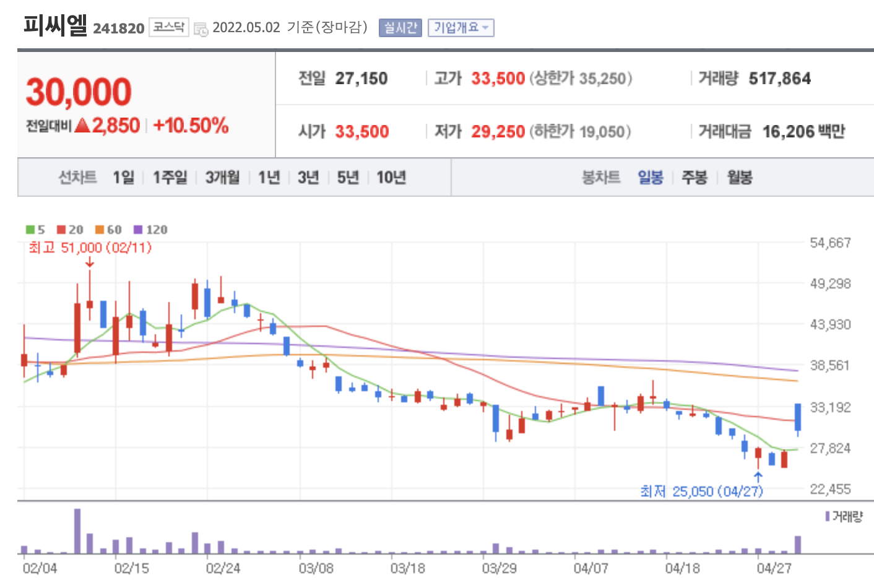
Task: Click the 43,930 price axis label
Action: coord(830,325)
